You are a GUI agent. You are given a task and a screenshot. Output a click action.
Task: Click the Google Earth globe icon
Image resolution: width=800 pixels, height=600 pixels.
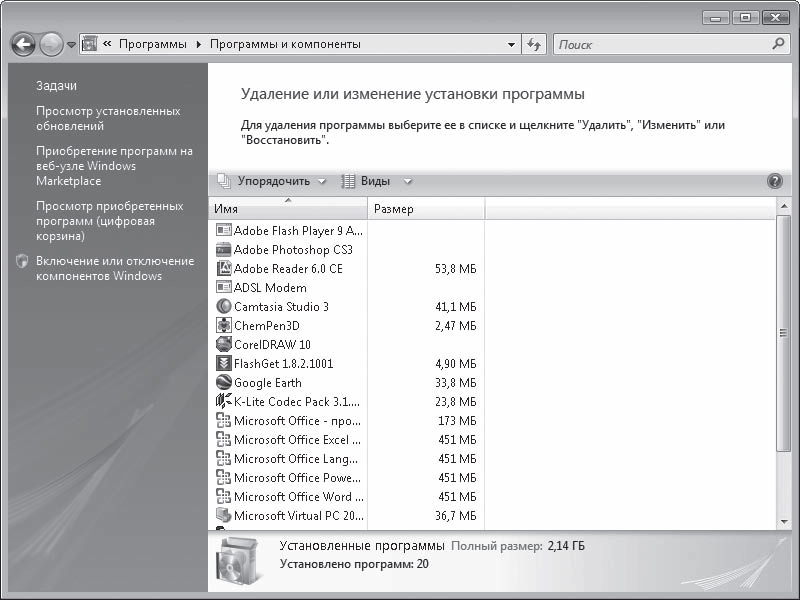click(x=224, y=383)
